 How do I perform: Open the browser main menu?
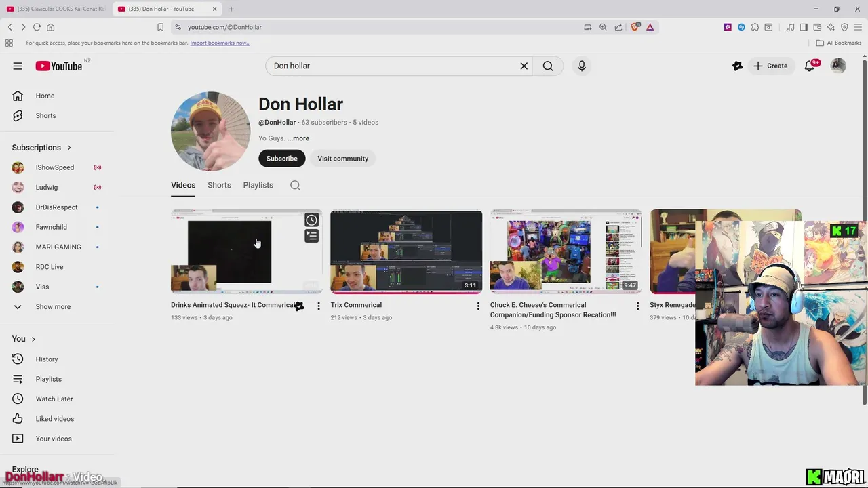[x=858, y=27]
